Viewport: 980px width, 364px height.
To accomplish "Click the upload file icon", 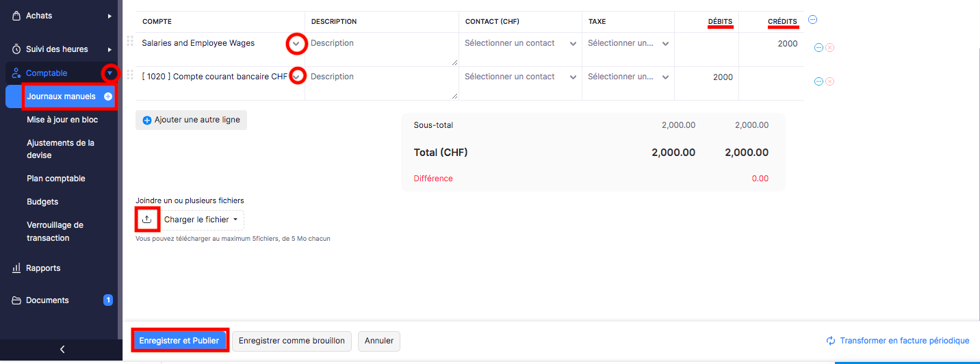I will tap(147, 220).
